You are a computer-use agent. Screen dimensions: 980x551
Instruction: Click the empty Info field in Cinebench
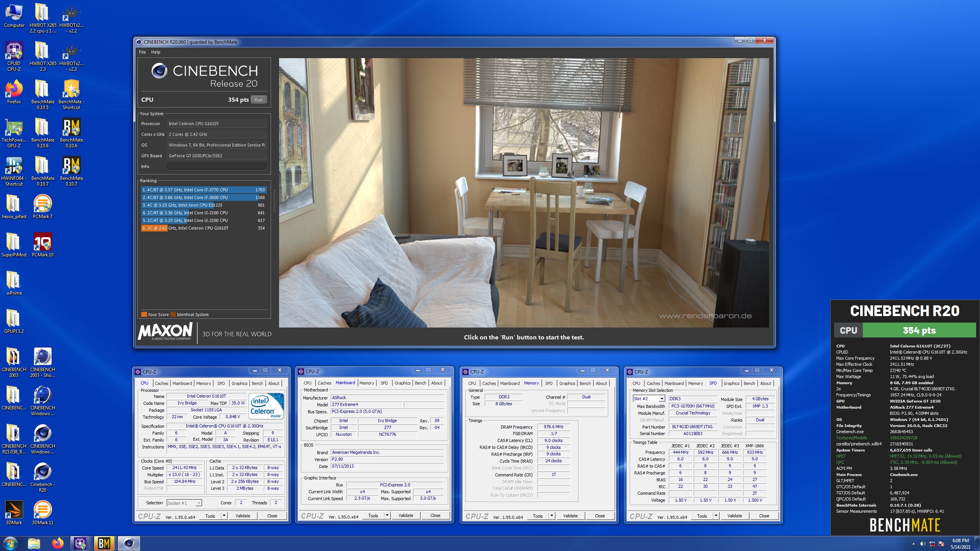217,166
